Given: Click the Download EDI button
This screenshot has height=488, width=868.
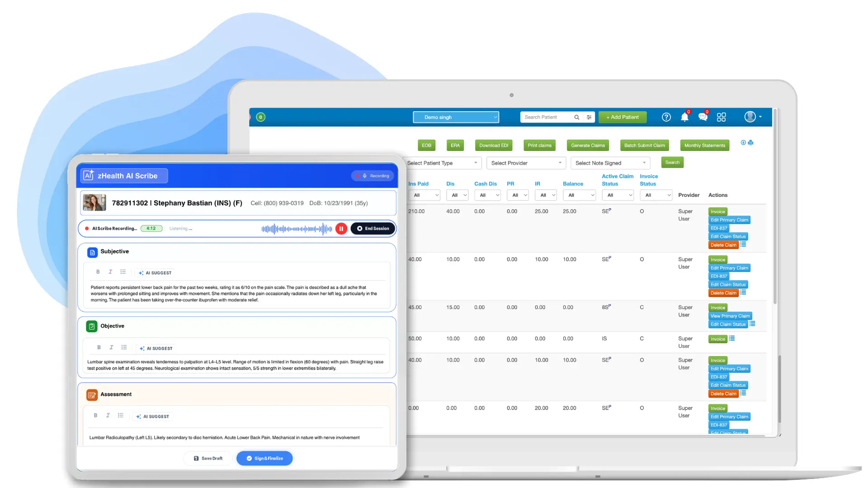Looking at the screenshot, I should point(494,145).
